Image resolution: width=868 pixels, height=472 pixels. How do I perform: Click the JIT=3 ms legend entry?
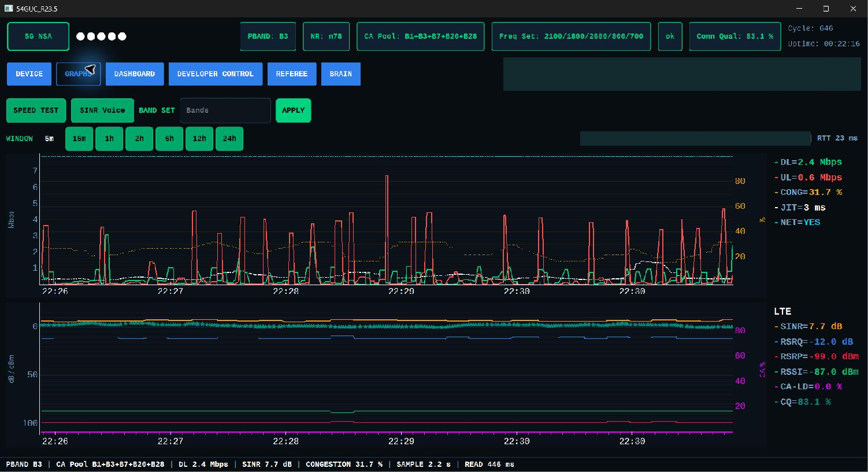click(x=800, y=208)
